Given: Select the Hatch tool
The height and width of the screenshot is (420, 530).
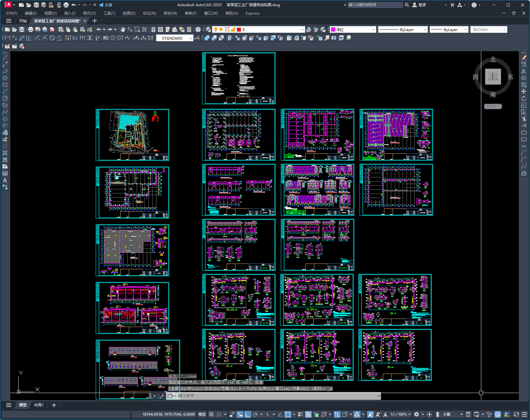Looking at the screenshot, I should coord(5,153).
